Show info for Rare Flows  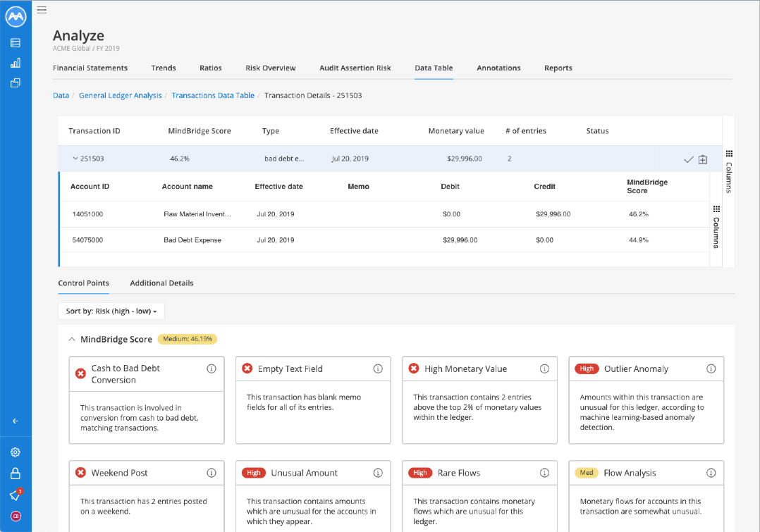tap(545, 473)
